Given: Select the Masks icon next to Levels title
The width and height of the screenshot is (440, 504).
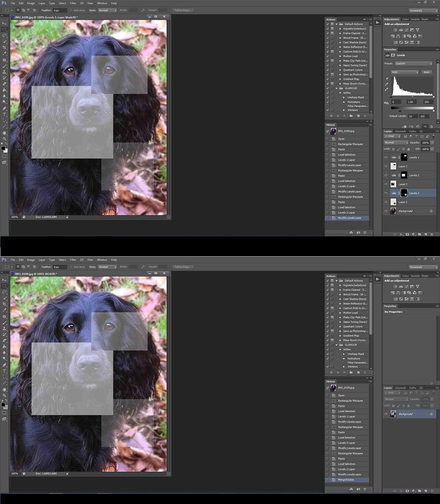Looking at the screenshot, I should 393,55.
